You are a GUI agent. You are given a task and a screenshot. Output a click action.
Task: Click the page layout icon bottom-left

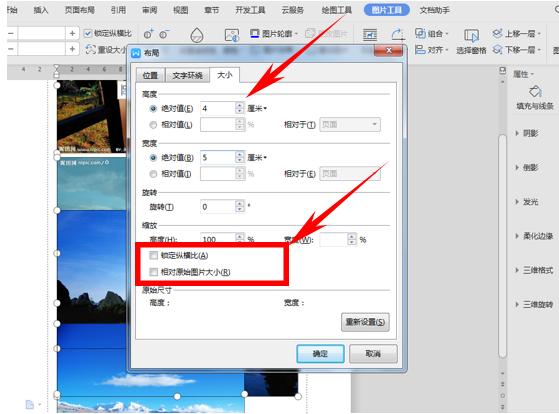(x=30, y=404)
